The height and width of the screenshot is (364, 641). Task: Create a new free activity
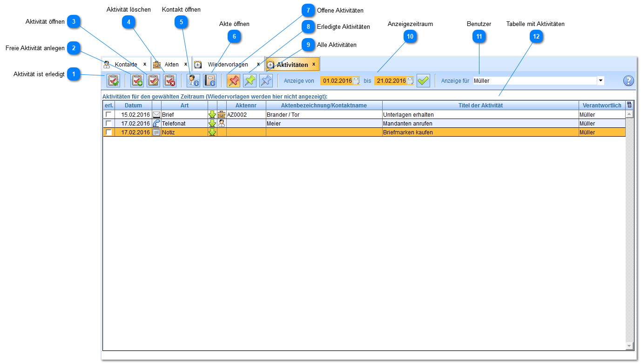(137, 80)
